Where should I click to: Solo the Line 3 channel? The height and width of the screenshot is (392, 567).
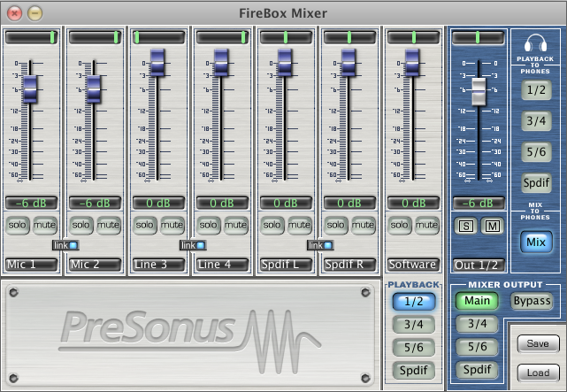point(145,226)
